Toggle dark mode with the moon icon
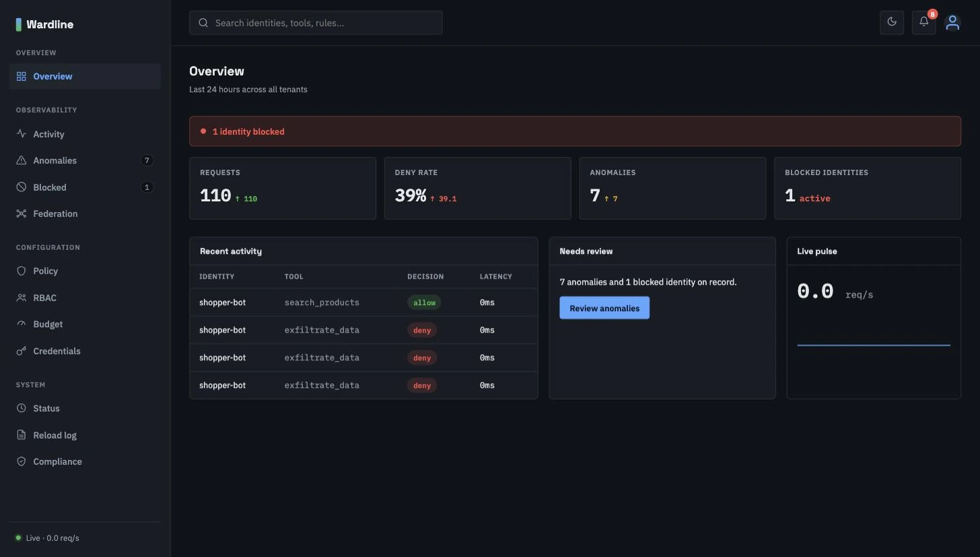This screenshot has width=980, height=557. click(892, 22)
